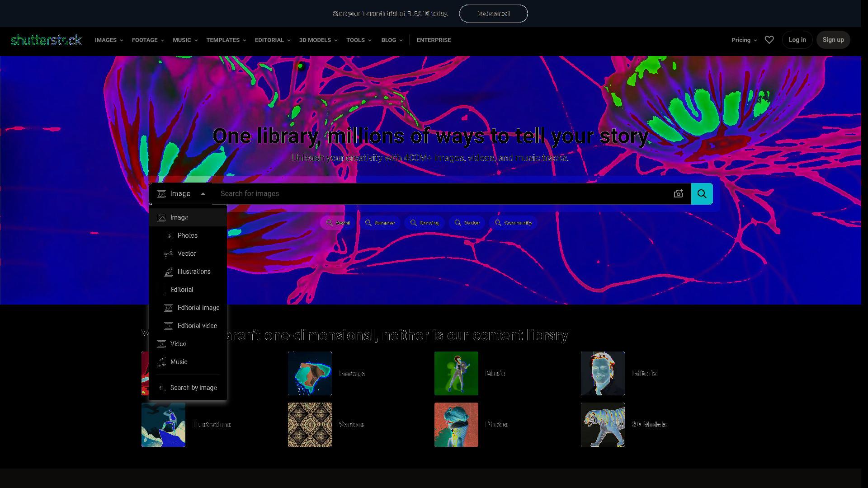
Task: Select Illustrations from the dropdown list
Action: coord(188,272)
